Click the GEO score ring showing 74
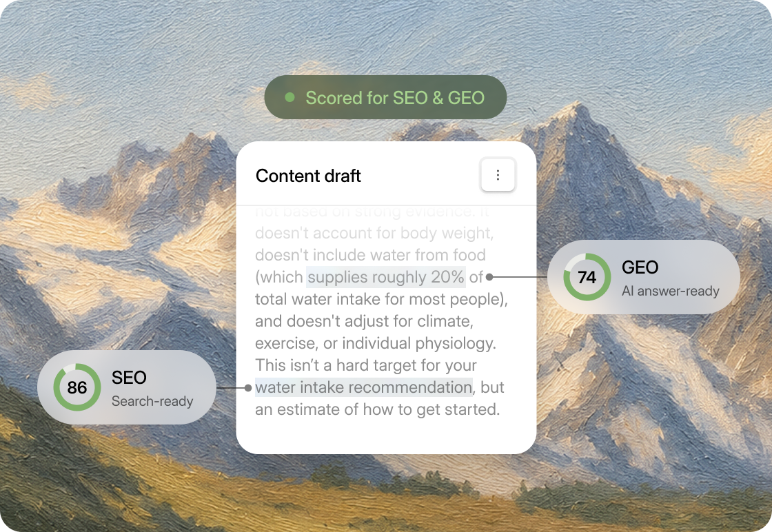772x532 pixels. 587,277
